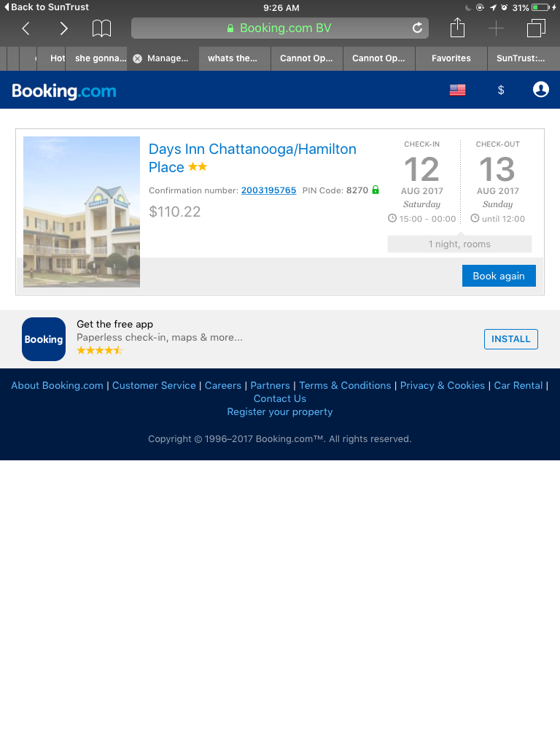Tap the Safari forward arrow

[63, 28]
